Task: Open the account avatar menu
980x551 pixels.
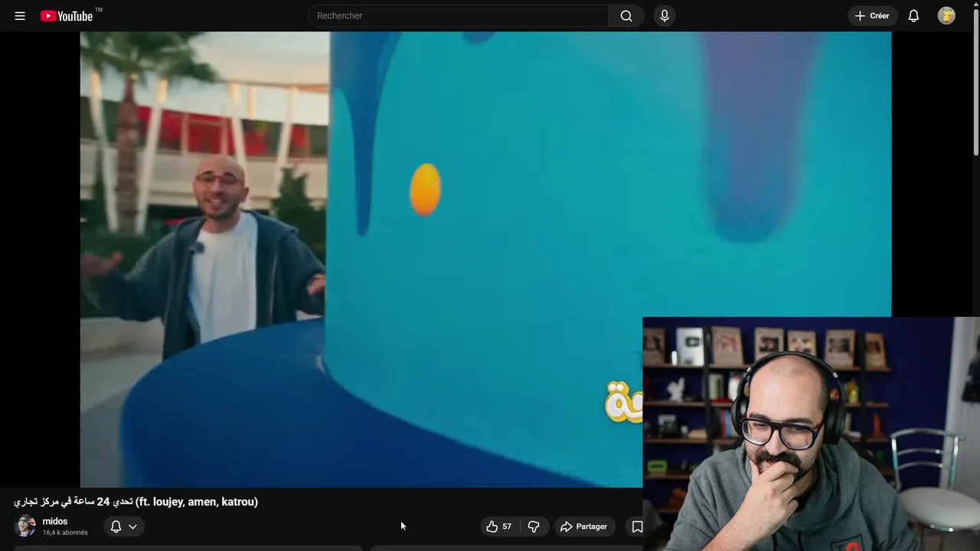Action: pyautogui.click(x=946, y=15)
